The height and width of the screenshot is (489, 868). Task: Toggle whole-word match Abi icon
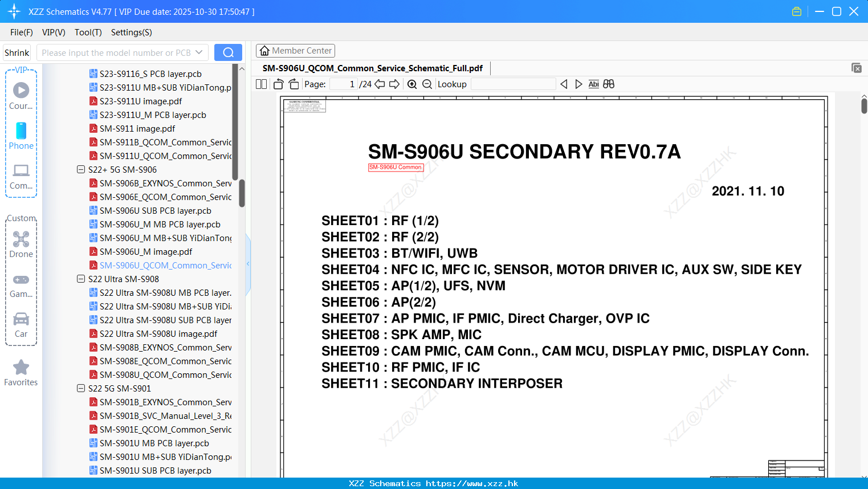point(594,84)
